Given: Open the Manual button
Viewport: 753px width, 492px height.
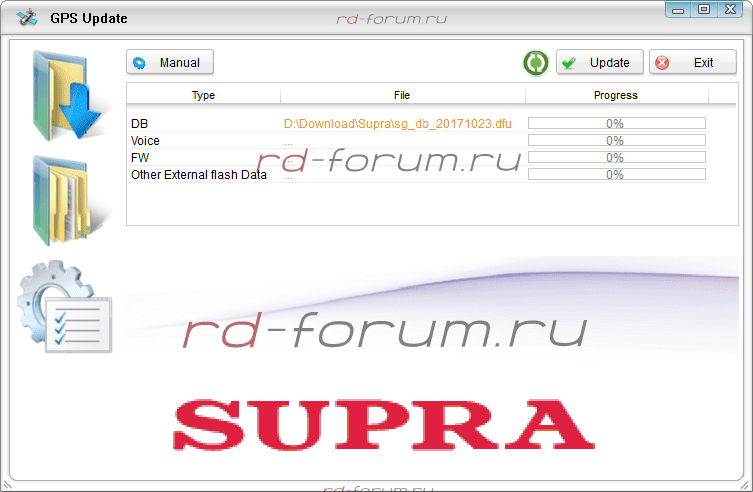Looking at the screenshot, I should [x=170, y=62].
